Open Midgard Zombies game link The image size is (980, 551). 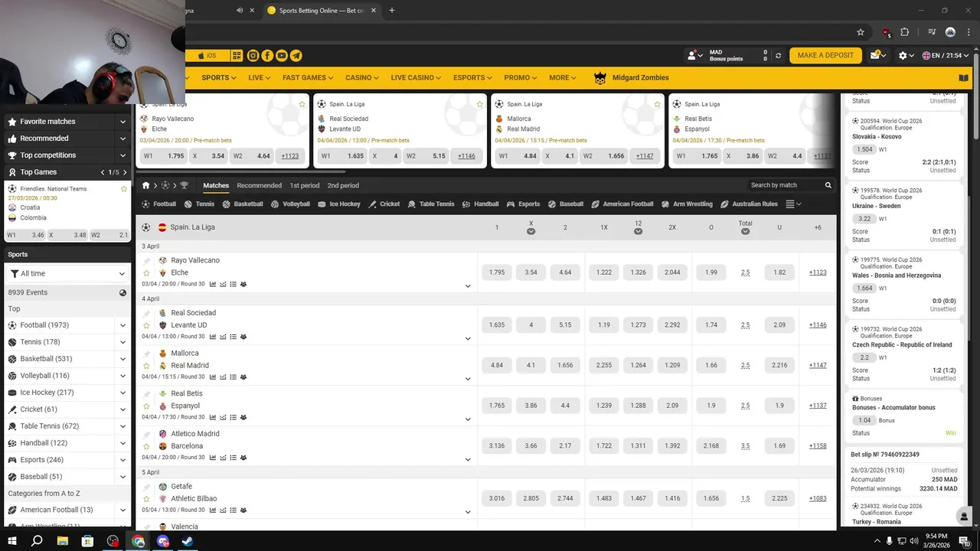632,78
